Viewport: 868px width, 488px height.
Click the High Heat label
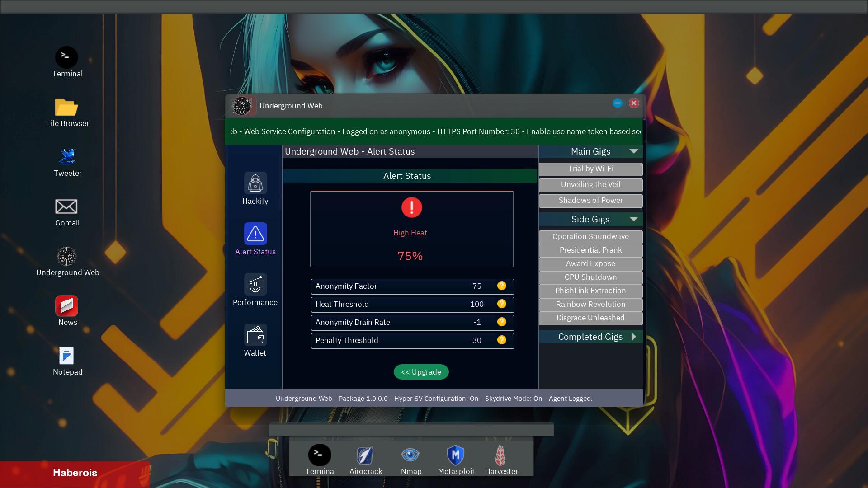(x=410, y=233)
